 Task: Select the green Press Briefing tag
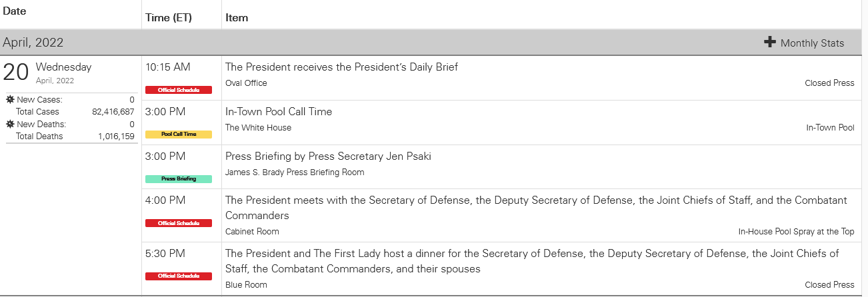pos(179,179)
